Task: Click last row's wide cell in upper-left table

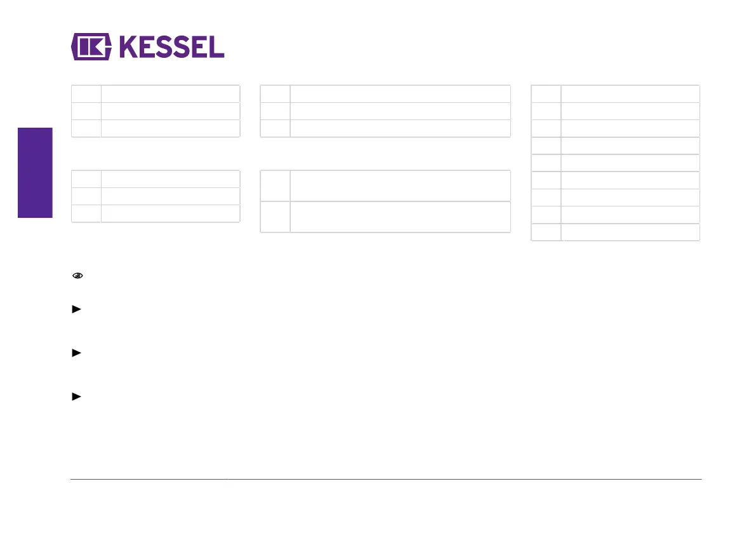Action: [171, 129]
